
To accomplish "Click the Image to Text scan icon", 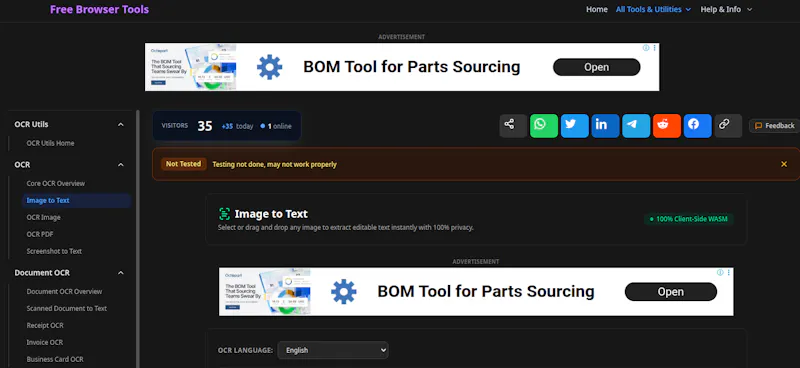I will click(224, 214).
